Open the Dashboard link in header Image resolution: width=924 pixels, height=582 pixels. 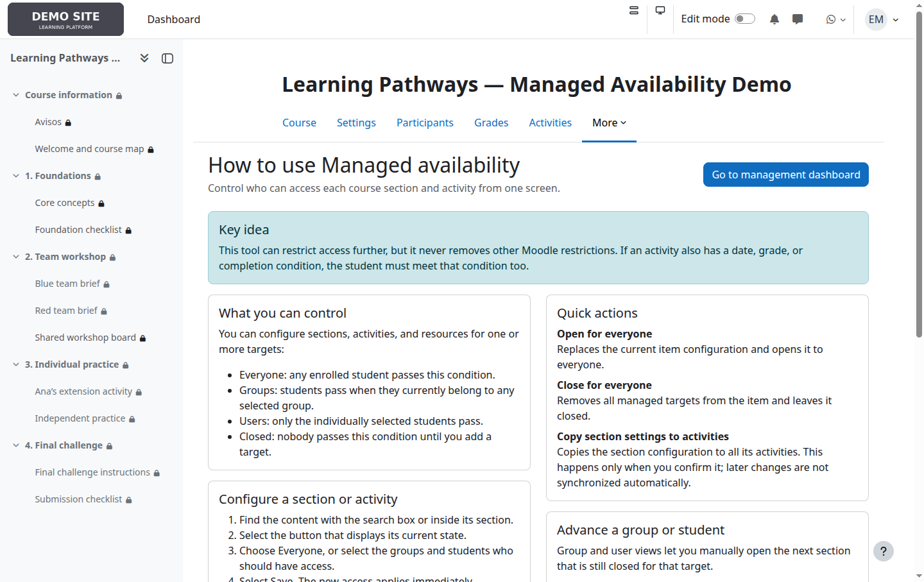pos(173,19)
